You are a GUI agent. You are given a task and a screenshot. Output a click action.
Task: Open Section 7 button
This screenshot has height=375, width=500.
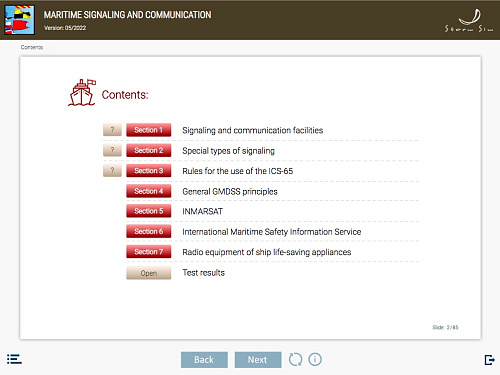tap(149, 252)
